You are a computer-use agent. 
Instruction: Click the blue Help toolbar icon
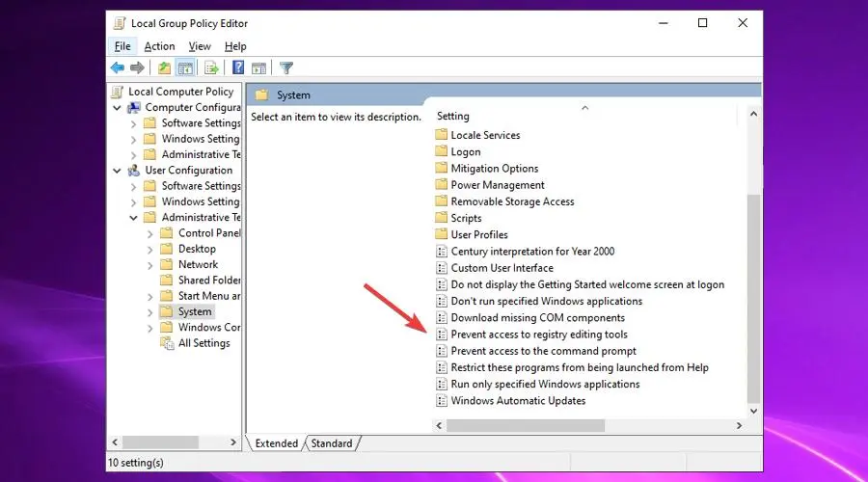click(238, 67)
